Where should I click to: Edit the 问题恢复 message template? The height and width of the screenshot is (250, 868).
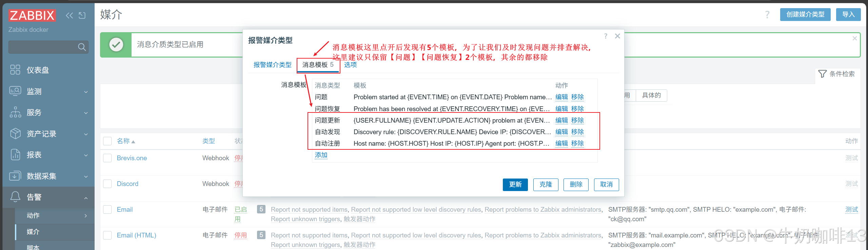coord(561,109)
